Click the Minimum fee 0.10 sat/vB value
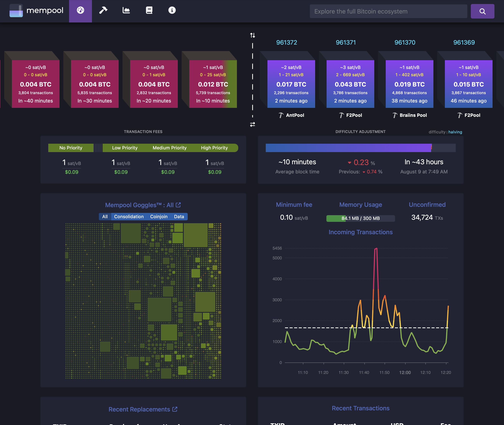 point(294,218)
